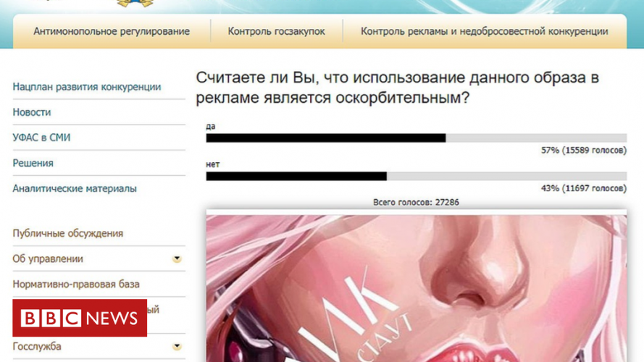Click the pink-haired advertisement image
The width and height of the screenshot is (644, 362).
pos(416,288)
